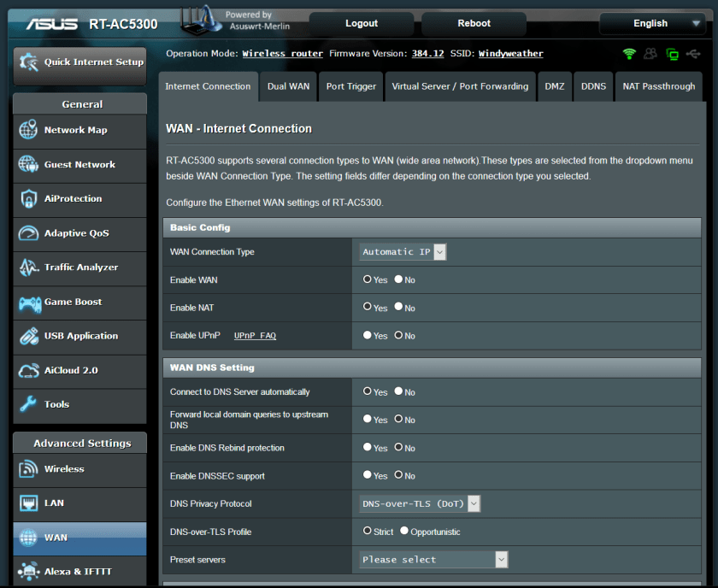The image size is (718, 588).
Task: Click the Game Boost gamepad icon
Action: [29, 303]
